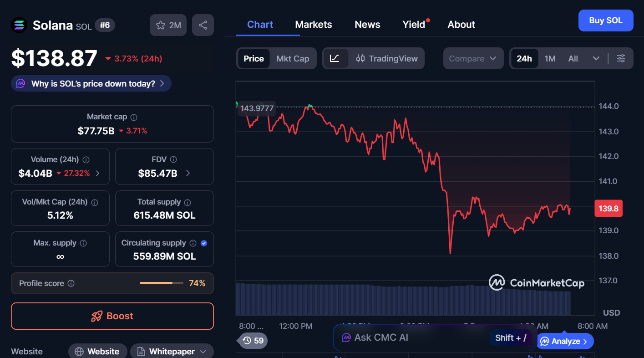Image resolution: width=644 pixels, height=358 pixels.
Task: Click the Market cap info icon
Action: pyautogui.click(x=134, y=117)
